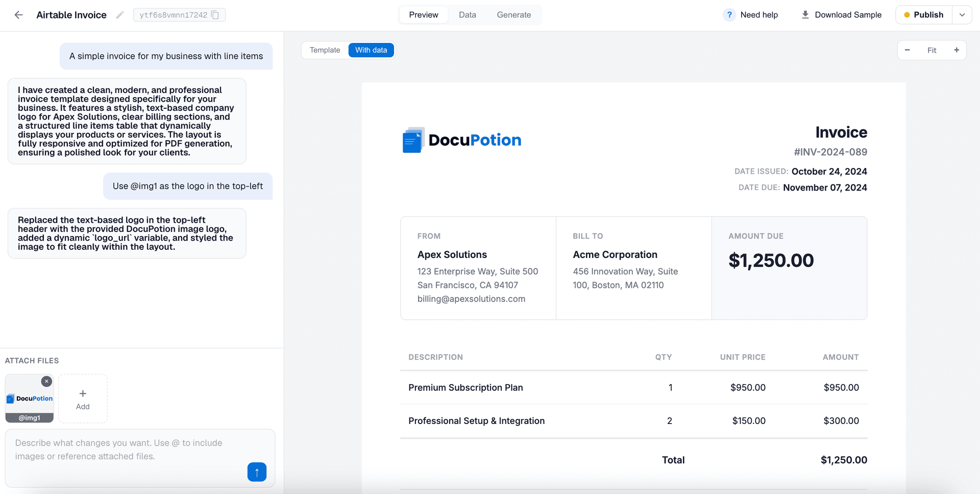Open the Publish dropdown chevron
Viewport: 980px width, 494px height.
pyautogui.click(x=962, y=15)
